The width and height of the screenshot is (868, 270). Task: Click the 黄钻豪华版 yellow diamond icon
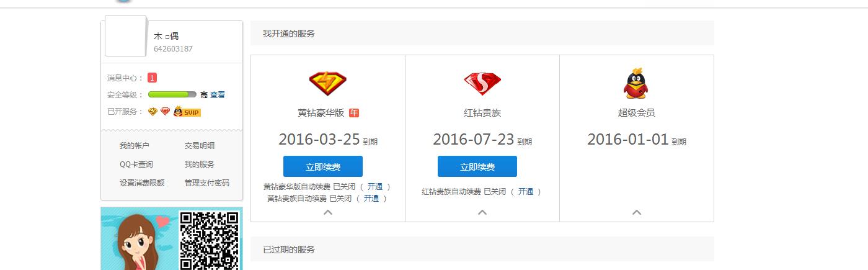328,83
